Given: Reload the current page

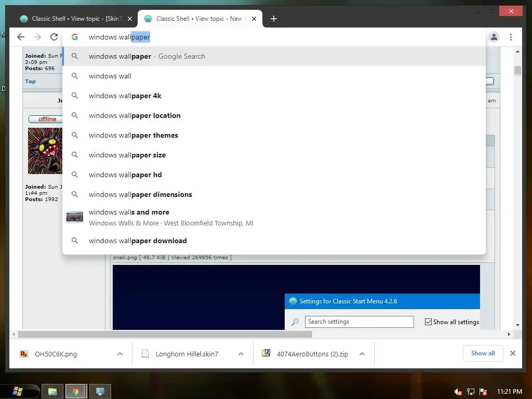Looking at the screenshot, I should (54, 37).
